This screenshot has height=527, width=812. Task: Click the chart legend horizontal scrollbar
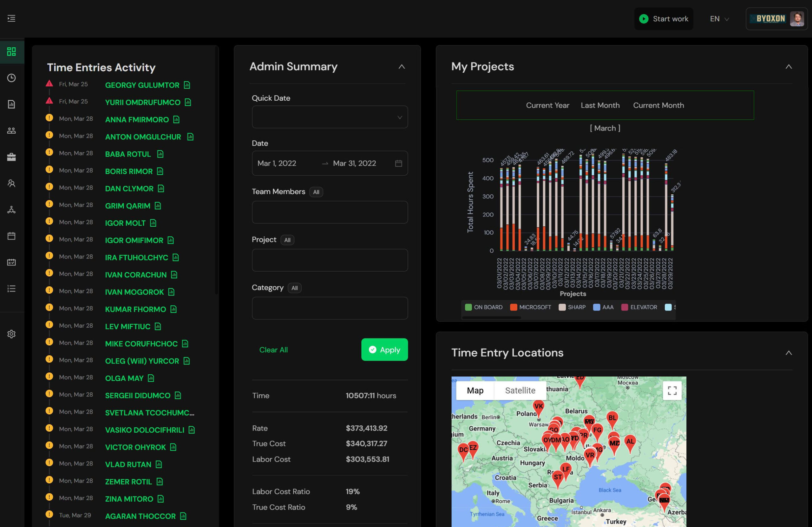pos(491,318)
